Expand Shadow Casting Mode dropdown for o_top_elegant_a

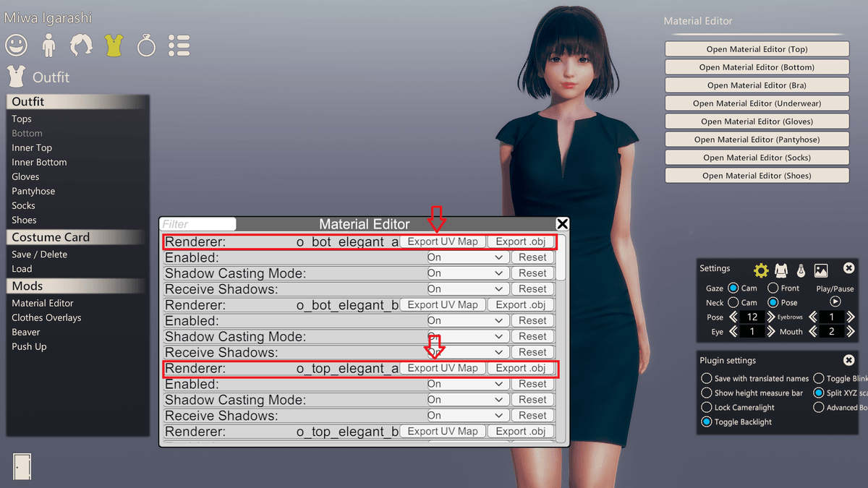pos(466,400)
